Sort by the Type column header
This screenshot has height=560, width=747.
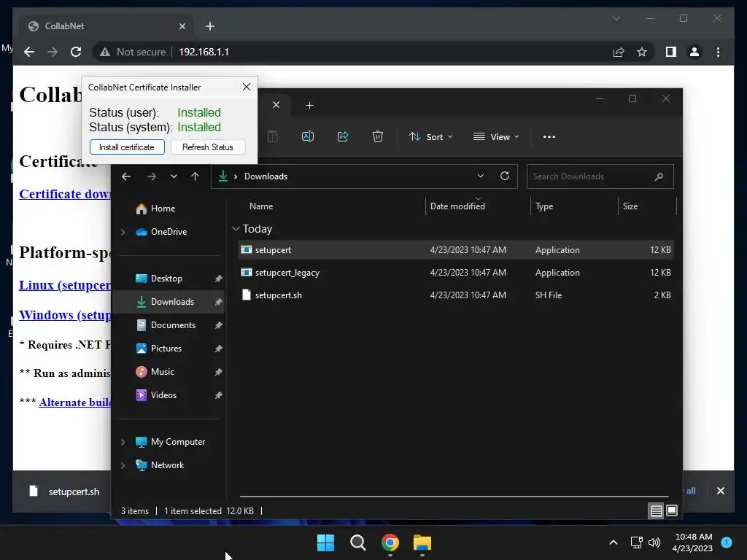pyautogui.click(x=544, y=206)
